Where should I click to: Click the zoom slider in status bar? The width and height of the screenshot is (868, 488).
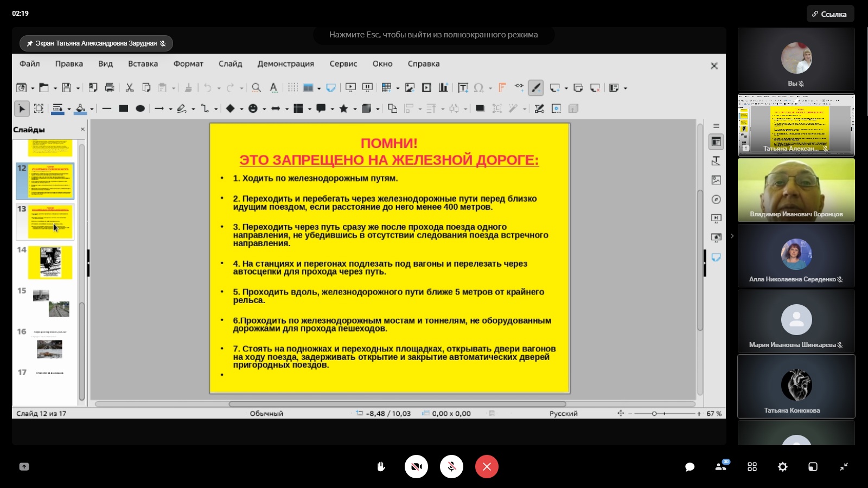(665, 414)
